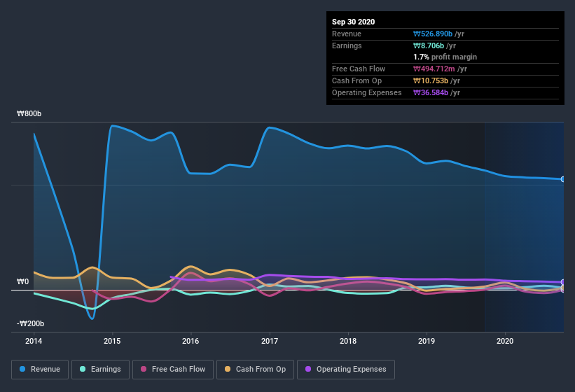This screenshot has width=575, height=392.
Task: Click the 2018 x-axis label
Action: 348,341
